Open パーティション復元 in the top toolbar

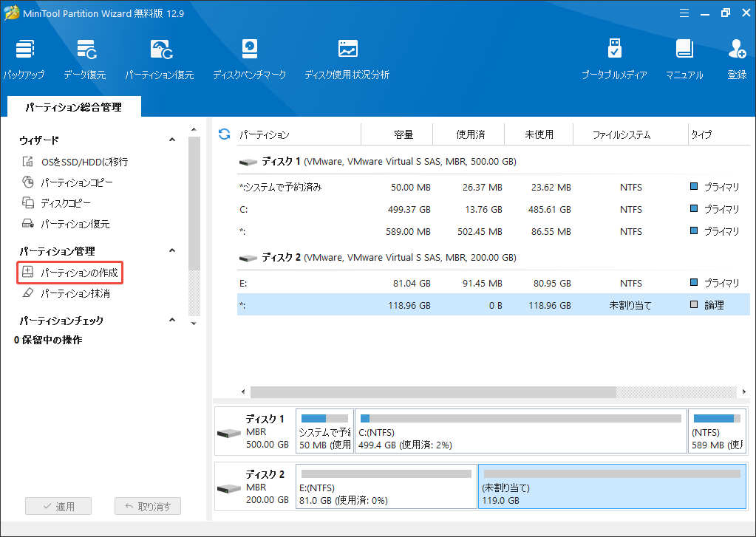(x=160, y=59)
